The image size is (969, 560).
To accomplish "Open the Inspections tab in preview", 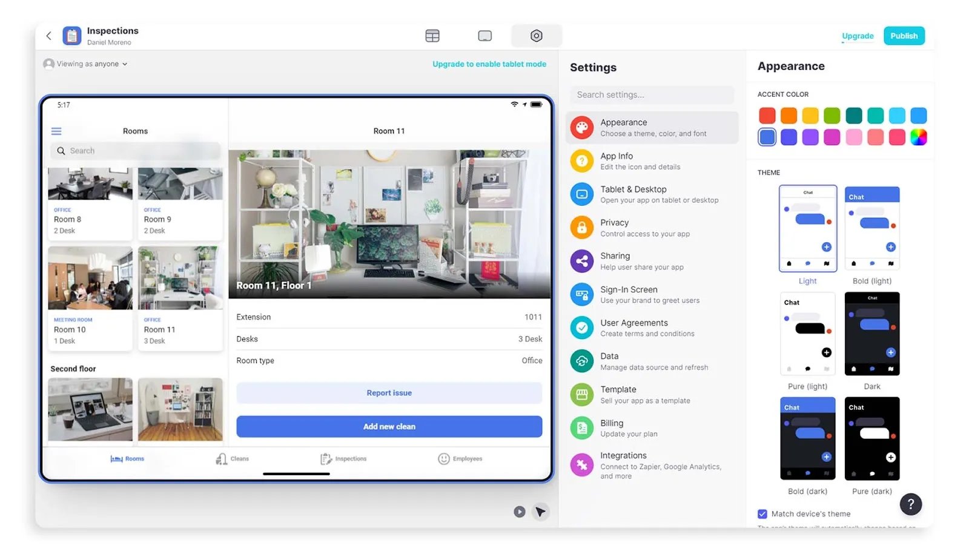I will (x=343, y=459).
